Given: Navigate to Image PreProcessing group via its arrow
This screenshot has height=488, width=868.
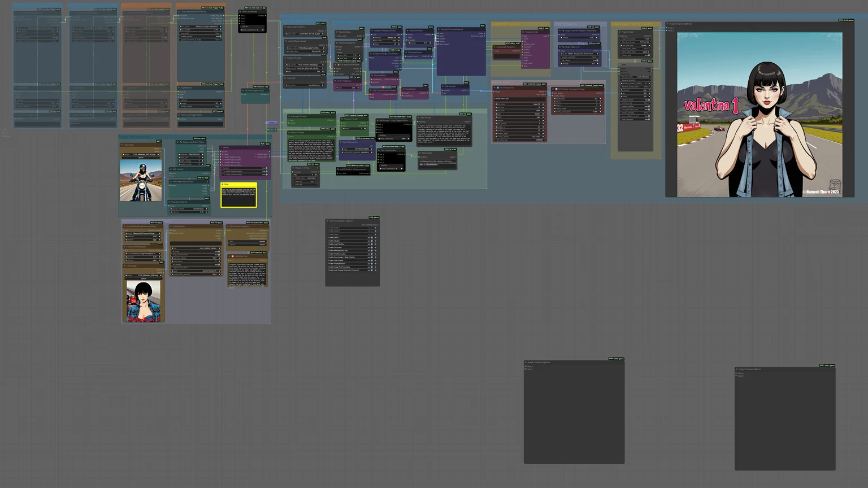Looking at the screenshot, I should point(375,267).
